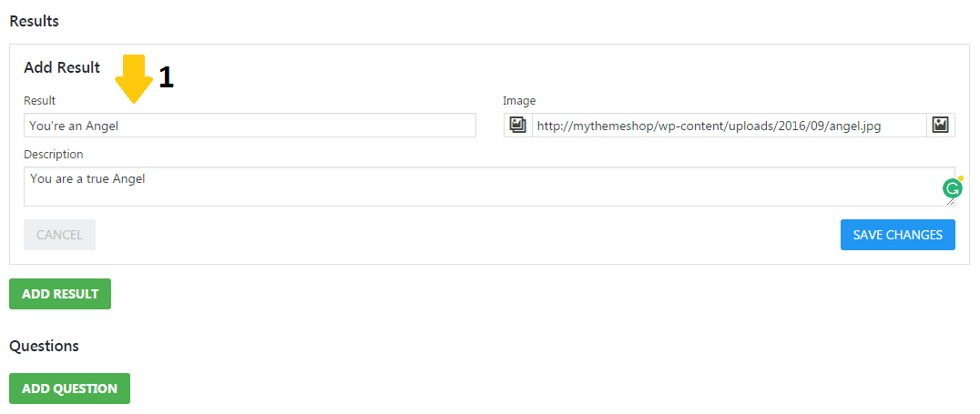Click the Description field label

click(x=54, y=154)
